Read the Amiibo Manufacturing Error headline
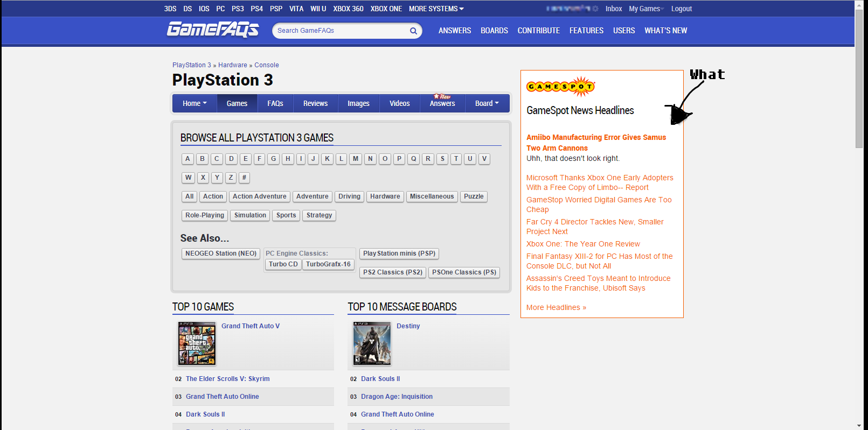 coord(596,143)
